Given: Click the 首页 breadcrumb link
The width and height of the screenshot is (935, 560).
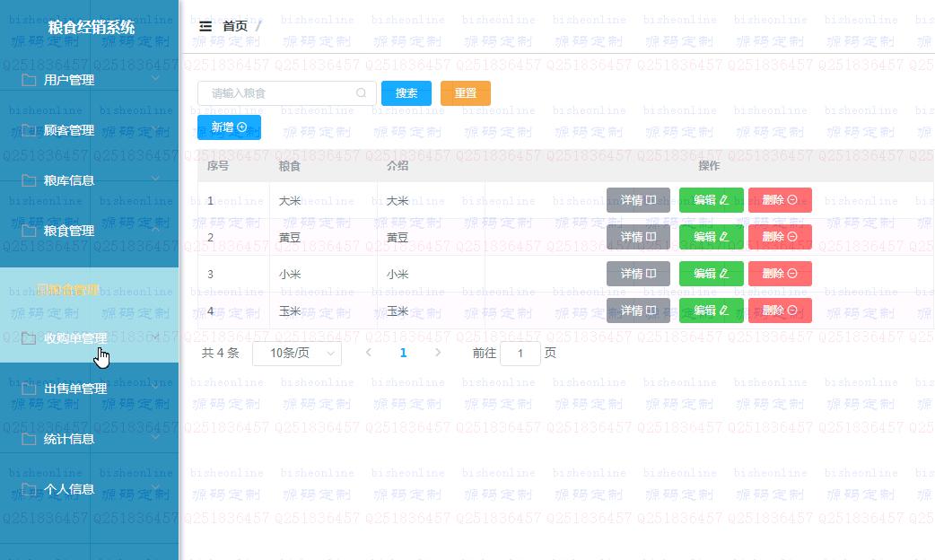Looking at the screenshot, I should coord(235,26).
